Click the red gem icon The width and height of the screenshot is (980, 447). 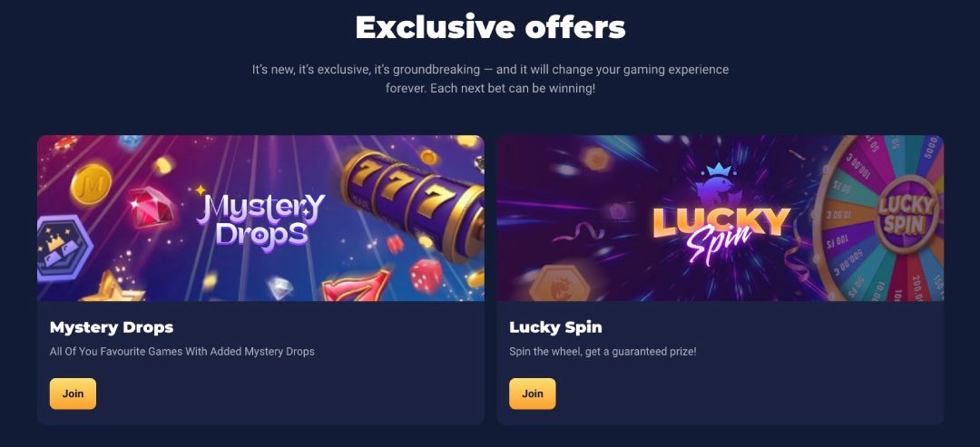coord(152,207)
